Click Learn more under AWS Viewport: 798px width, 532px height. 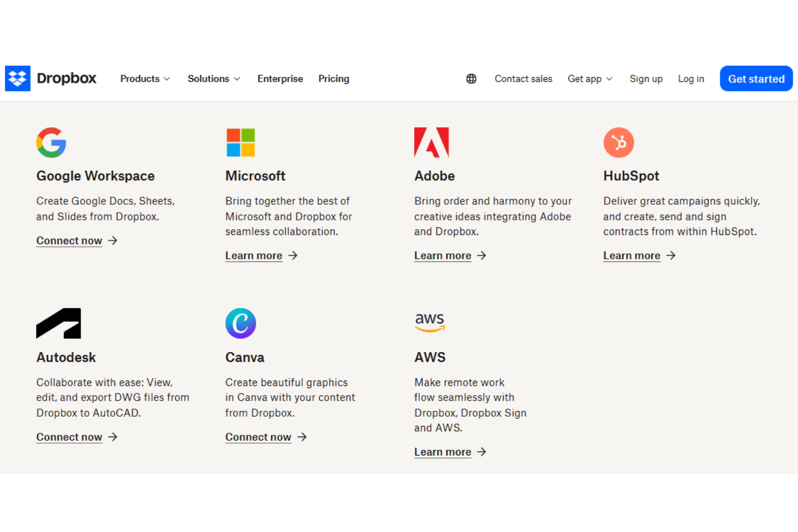(x=443, y=452)
